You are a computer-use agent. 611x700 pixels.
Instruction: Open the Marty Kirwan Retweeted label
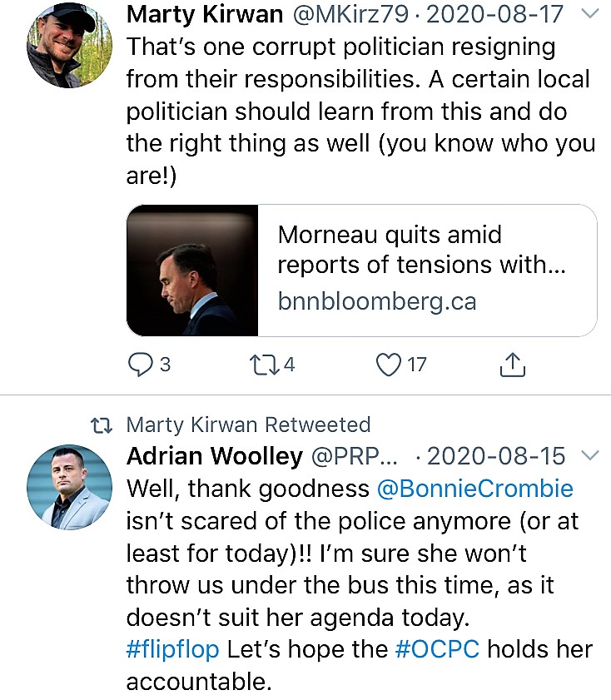coord(249,424)
